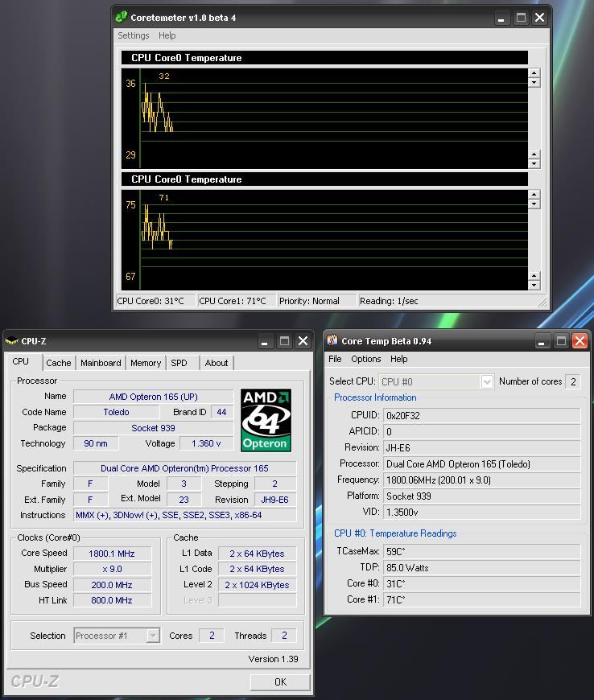Minimize the Core Temp window

(542, 342)
